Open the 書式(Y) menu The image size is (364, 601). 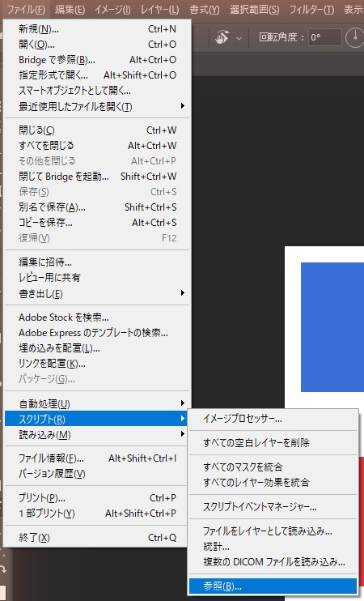205,9
